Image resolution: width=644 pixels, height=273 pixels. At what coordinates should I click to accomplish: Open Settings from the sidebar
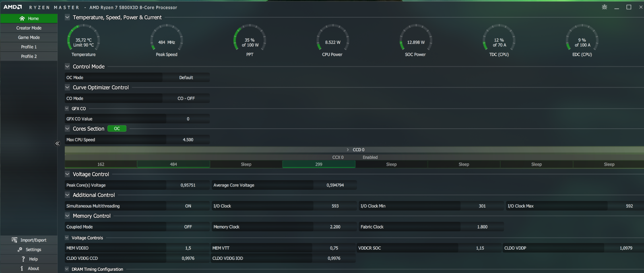pyautogui.click(x=29, y=250)
